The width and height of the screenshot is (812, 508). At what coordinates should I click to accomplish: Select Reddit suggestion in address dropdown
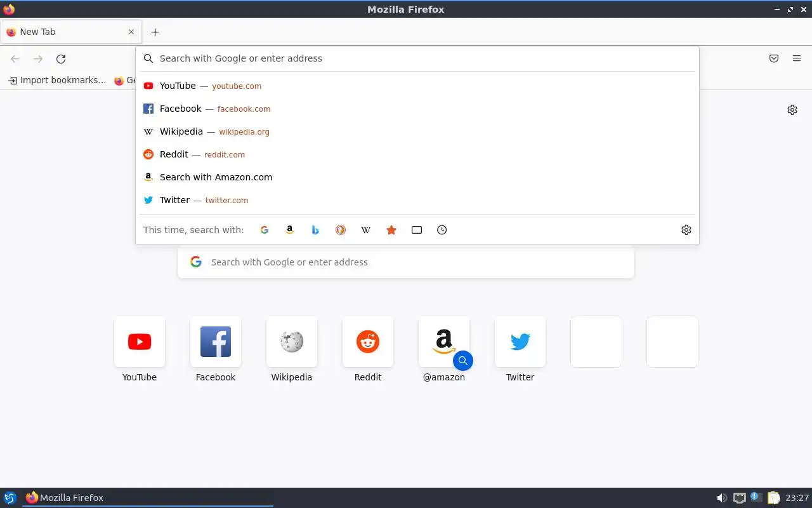(x=417, y=154)
